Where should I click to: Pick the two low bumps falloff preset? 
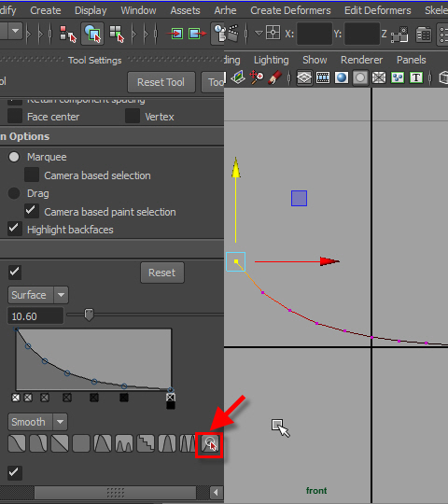click(x=124, y=443)
